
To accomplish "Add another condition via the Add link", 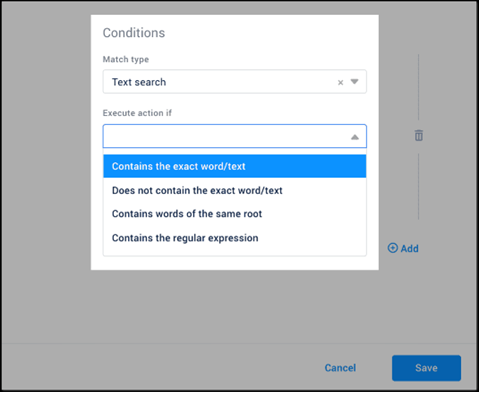I will point(409,248).
